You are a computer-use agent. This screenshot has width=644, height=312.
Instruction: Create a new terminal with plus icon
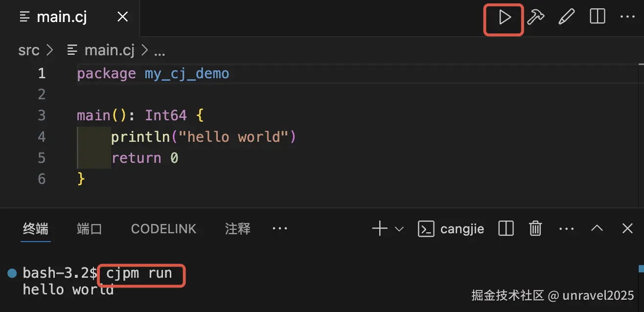(380, 228)
